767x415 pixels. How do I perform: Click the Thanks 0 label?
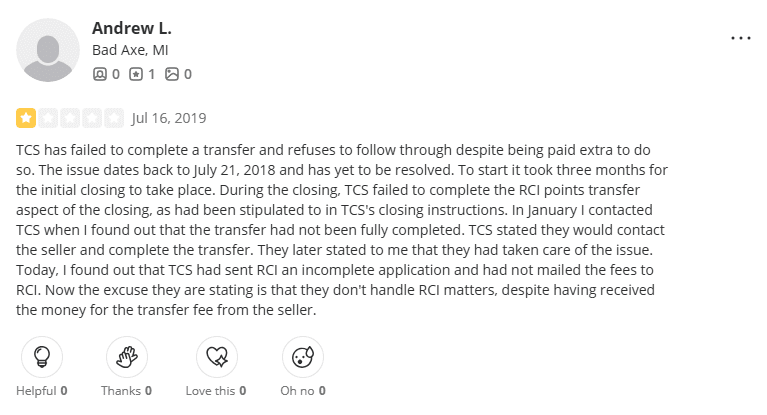point(127,391)
